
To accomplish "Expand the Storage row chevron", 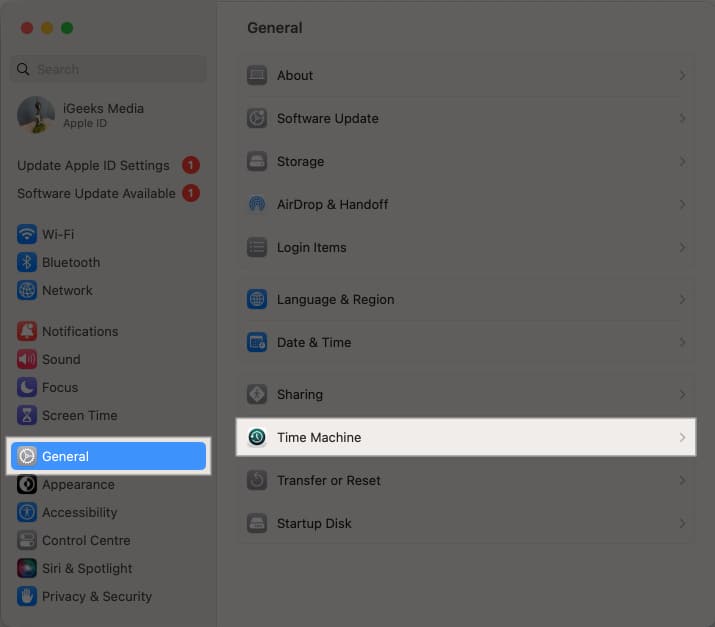I will coord(682,161).
